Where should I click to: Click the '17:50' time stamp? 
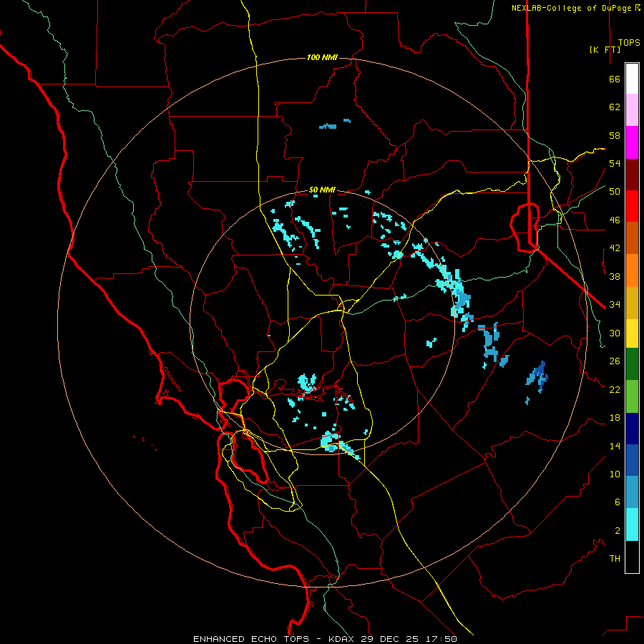tap(441, 639)
